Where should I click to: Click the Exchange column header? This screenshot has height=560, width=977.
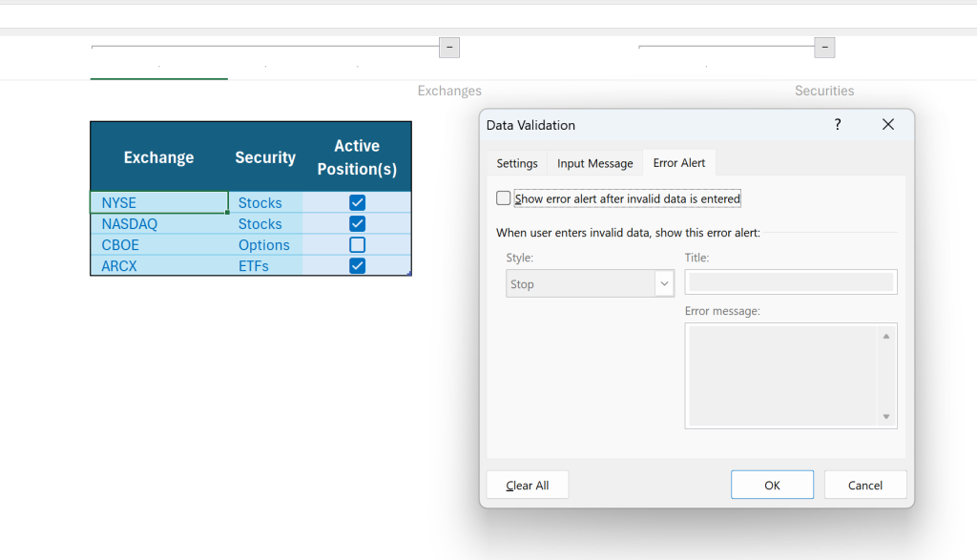[x=159, y=157]
